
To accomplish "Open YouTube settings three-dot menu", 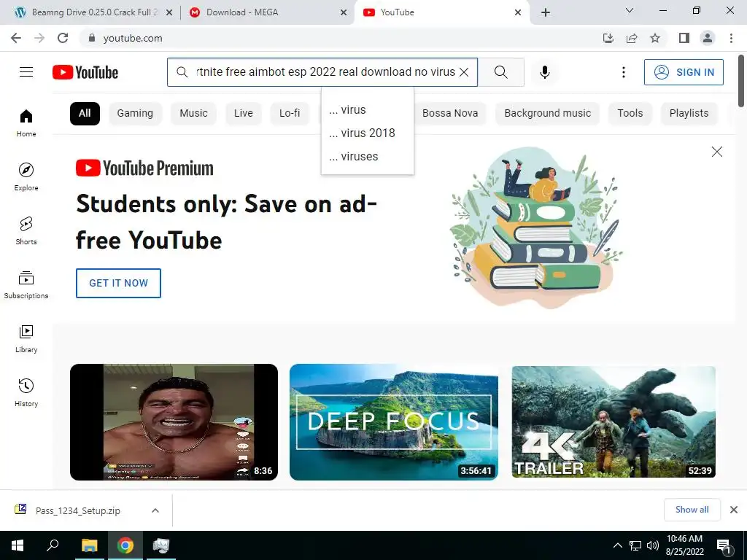I will (x=623, y=72).
